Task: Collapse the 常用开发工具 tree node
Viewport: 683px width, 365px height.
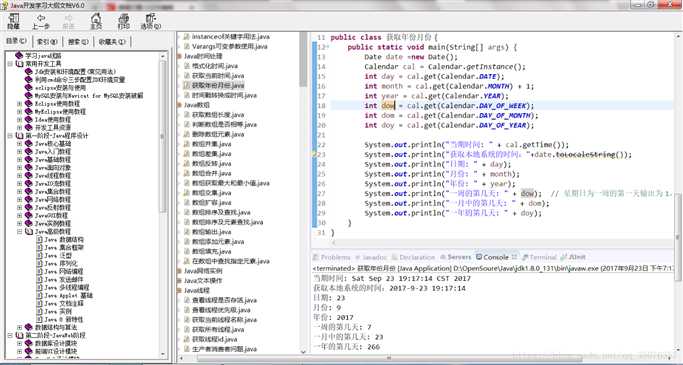Action: [x=10, y=64]
